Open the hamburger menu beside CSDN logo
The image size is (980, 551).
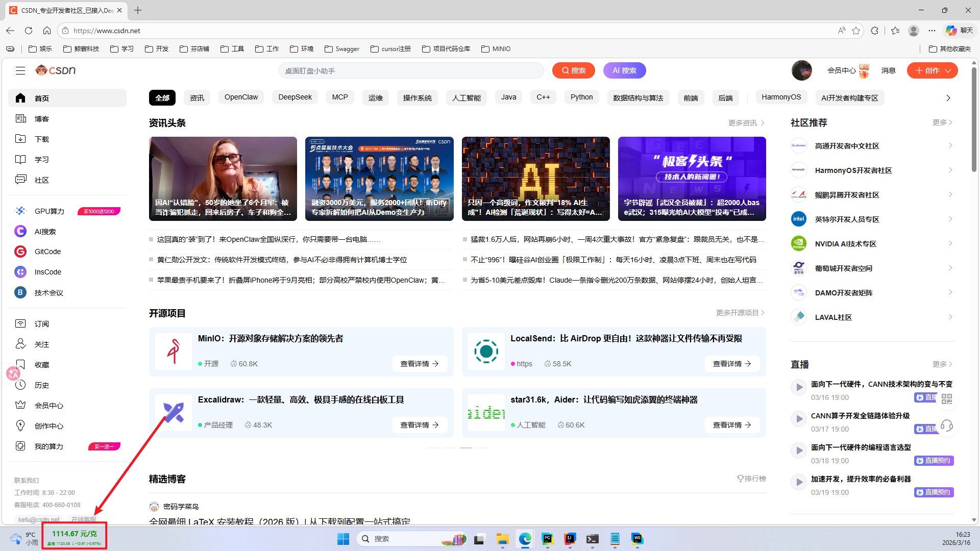tap(20, 70)
